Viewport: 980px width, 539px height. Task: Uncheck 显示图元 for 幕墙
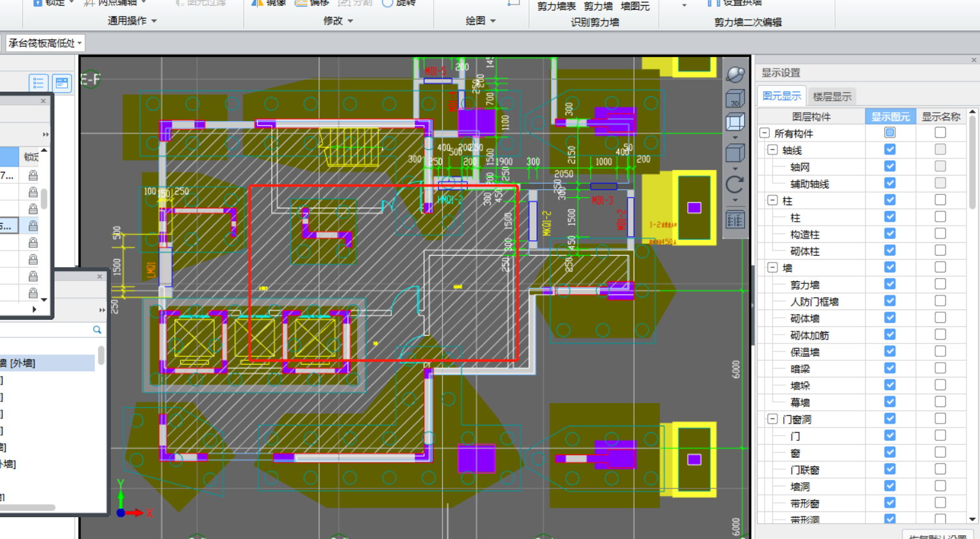[890, 402]
